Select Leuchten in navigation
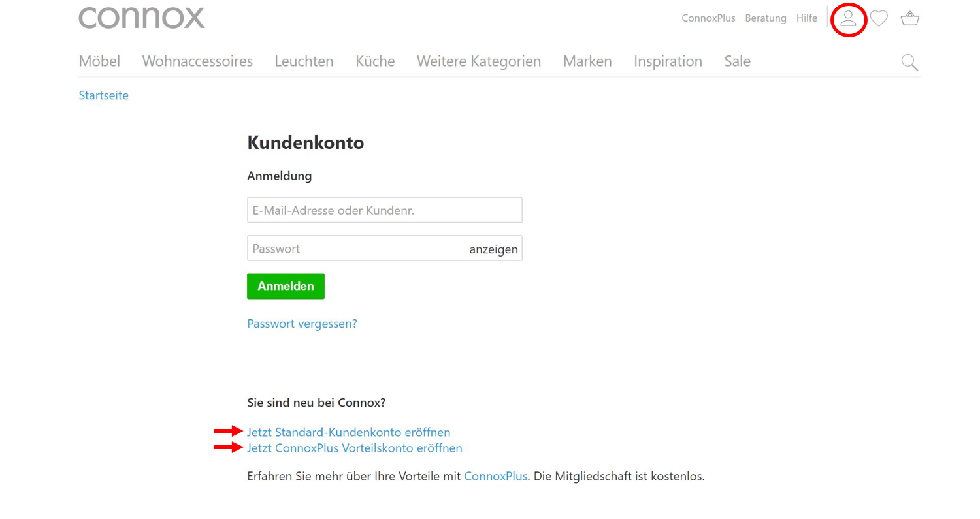Viewport: 980px width, 519px height. (304, 61)
